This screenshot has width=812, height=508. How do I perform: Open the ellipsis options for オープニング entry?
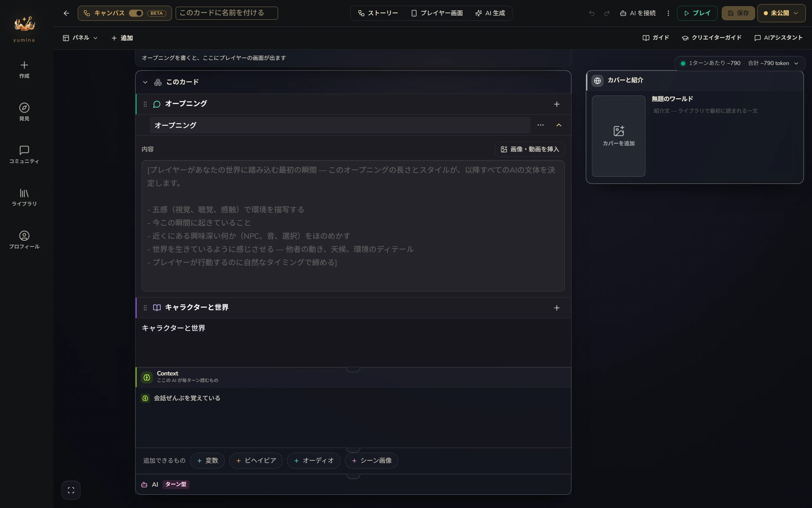coord(540,125)
